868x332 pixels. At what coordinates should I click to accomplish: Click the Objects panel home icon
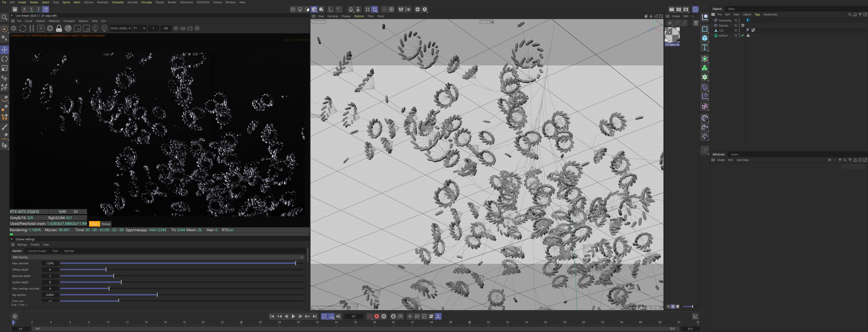(x=855, y=14)
